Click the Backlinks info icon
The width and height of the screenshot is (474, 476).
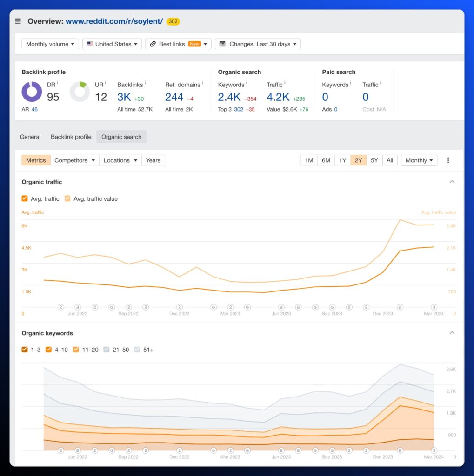pyautogui.click(x=145, y=83)
